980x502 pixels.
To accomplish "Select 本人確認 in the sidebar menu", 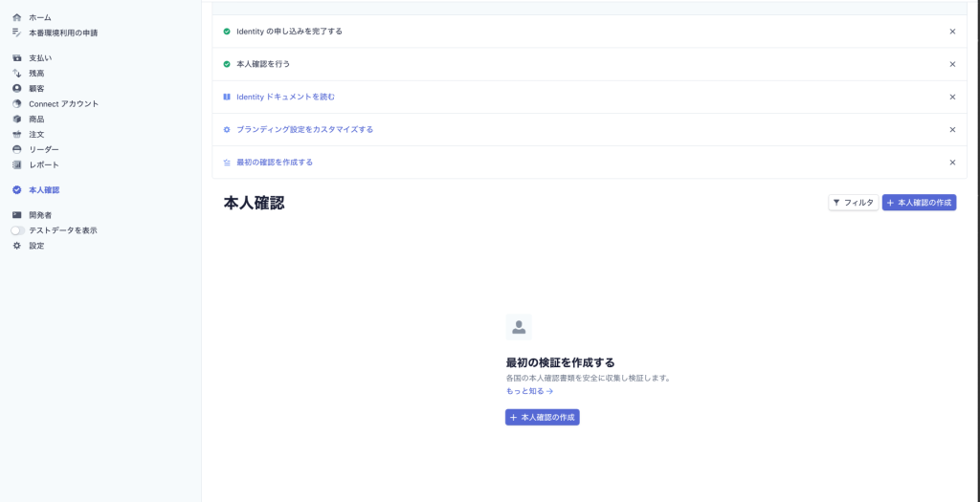I will (44, 189).
